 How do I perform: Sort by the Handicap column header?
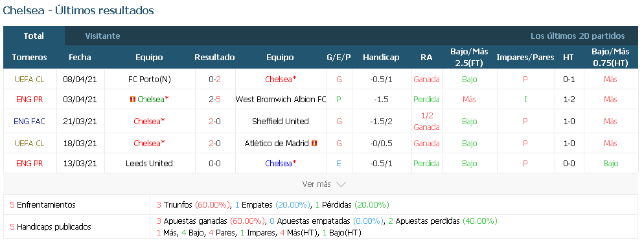pos(381,58)
